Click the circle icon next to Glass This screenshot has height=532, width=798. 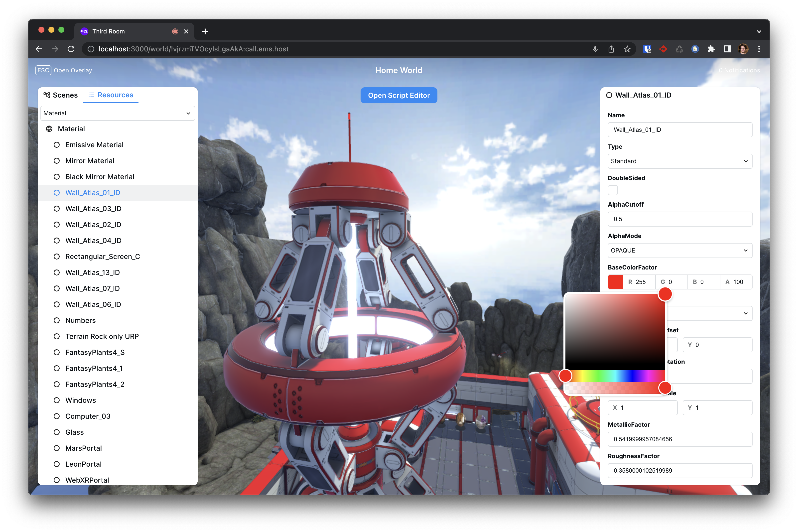[57, 432]
